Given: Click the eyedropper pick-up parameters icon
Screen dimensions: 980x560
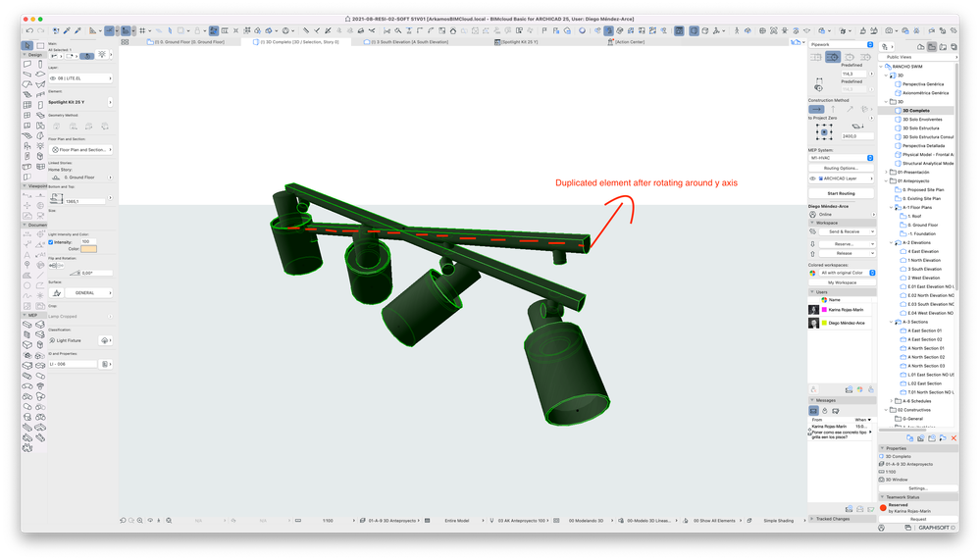Looking at the screenshot, I should tap(68, 30).
